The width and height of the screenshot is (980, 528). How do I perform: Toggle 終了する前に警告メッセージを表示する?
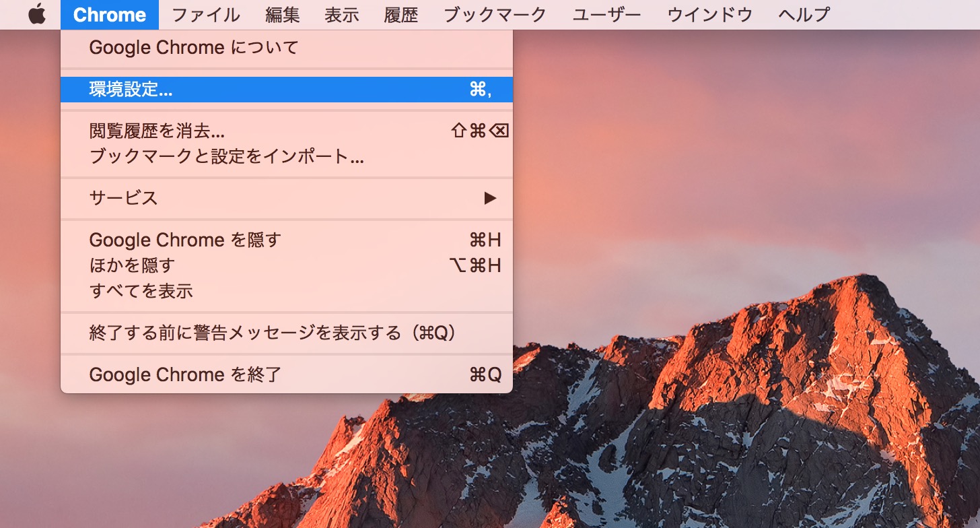coord(287,333)
